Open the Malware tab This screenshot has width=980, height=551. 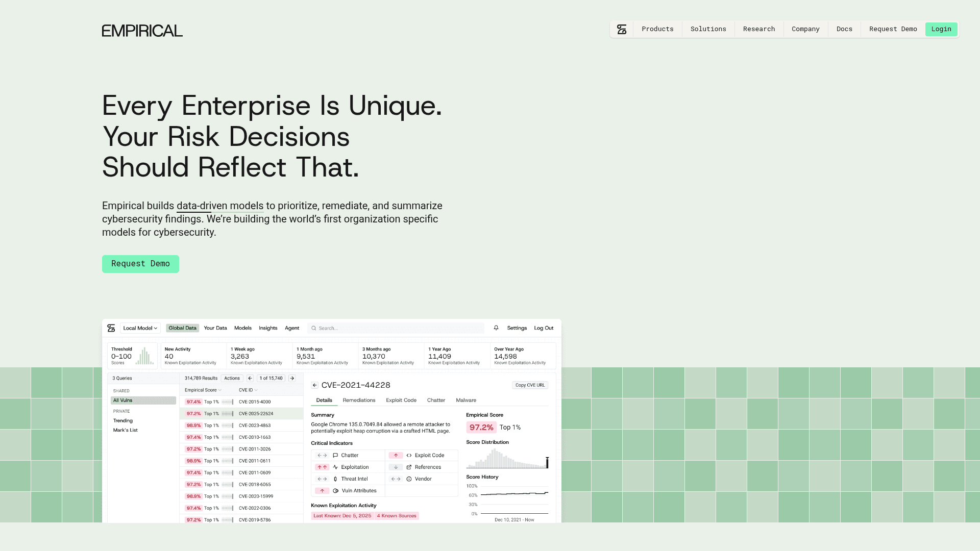tap(466, 400)
